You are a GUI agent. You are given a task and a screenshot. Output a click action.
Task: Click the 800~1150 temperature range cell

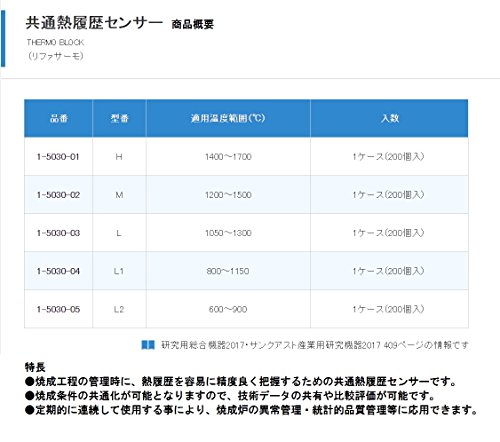228,271
